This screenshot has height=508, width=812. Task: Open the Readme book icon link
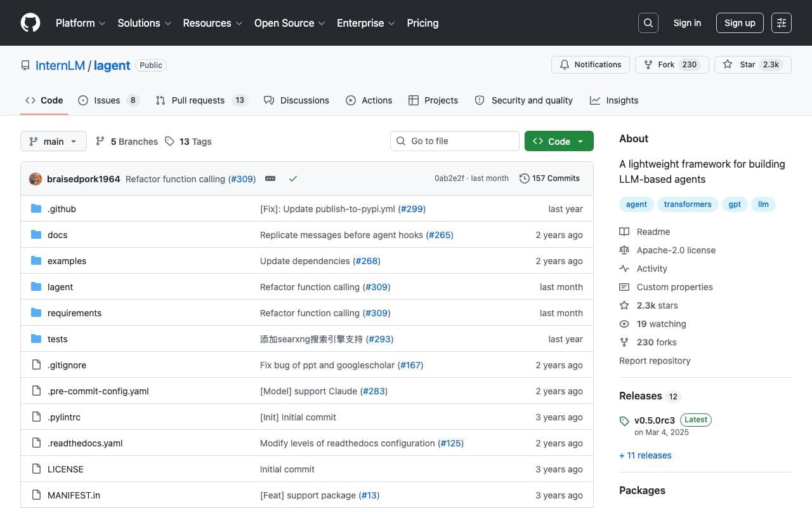(x=645, y=232)
